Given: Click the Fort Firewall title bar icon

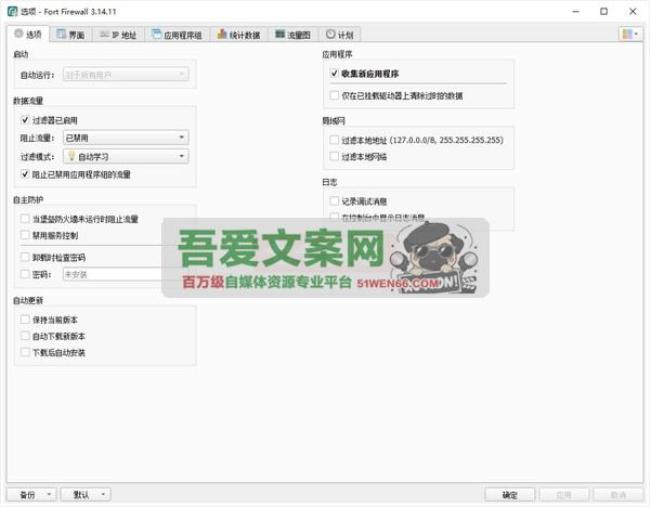Looking at the screenshot, I should [x=10, y=10].
